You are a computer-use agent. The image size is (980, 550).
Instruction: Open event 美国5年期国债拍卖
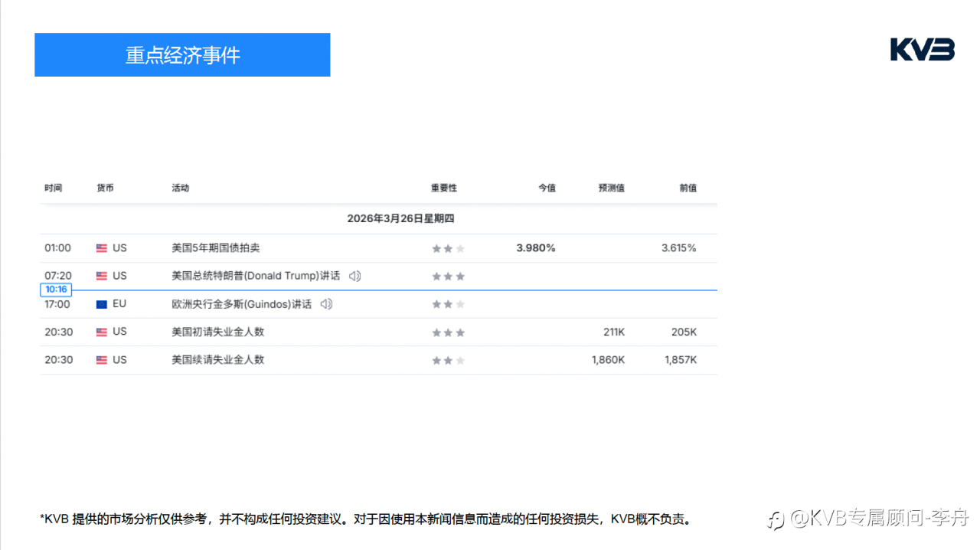(x=216, y=248)
